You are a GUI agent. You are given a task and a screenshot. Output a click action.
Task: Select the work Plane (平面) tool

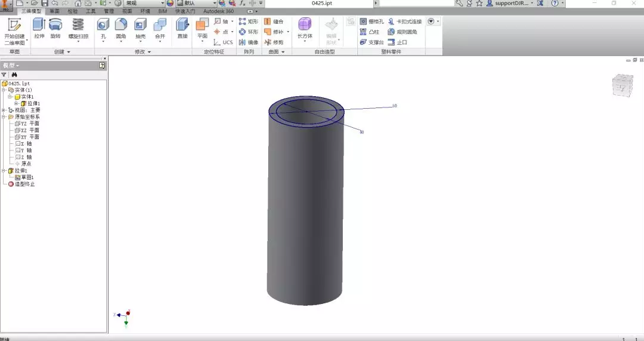tap(202, 29)
